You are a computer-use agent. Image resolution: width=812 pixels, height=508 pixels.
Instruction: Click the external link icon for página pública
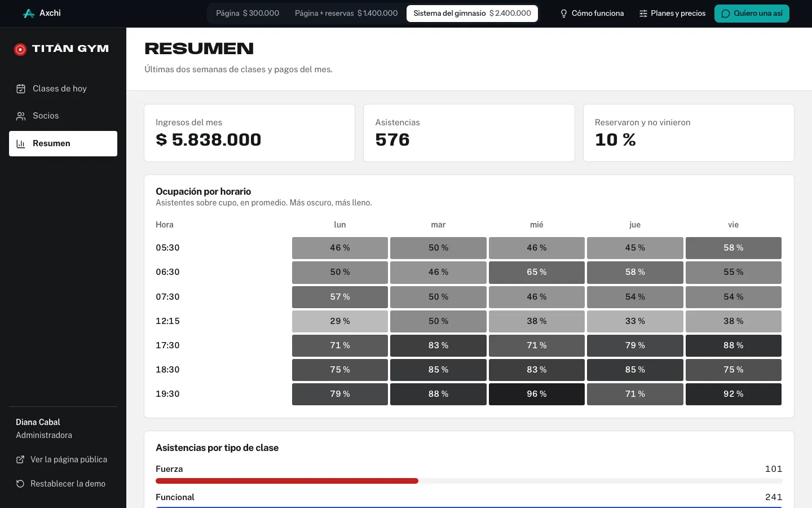(20, 459)
